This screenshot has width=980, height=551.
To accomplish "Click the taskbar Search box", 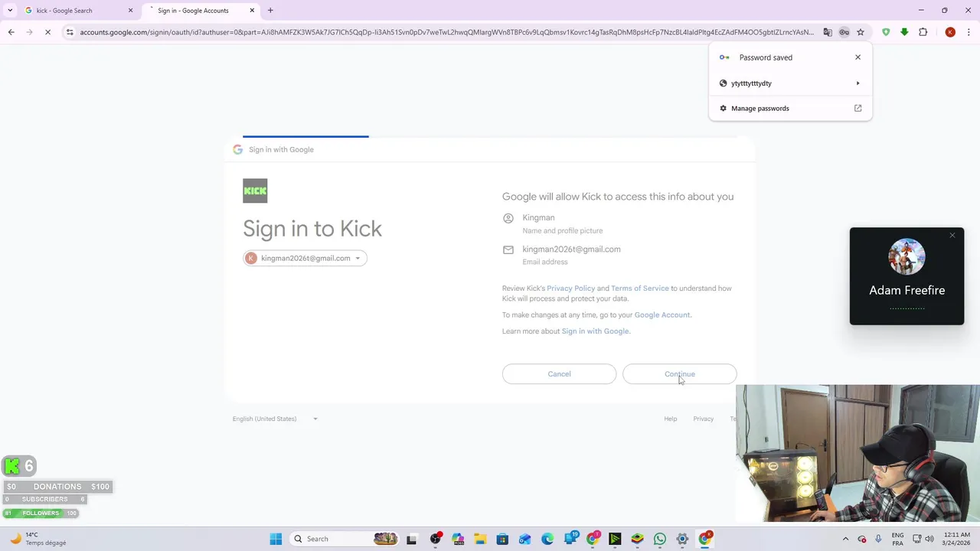I will [345, 539].
